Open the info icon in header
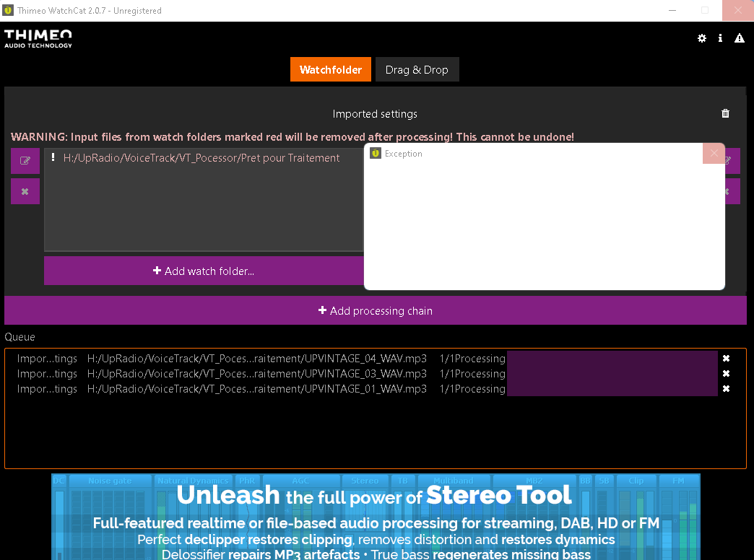This screenshot has width=754, height=560. 720,38
